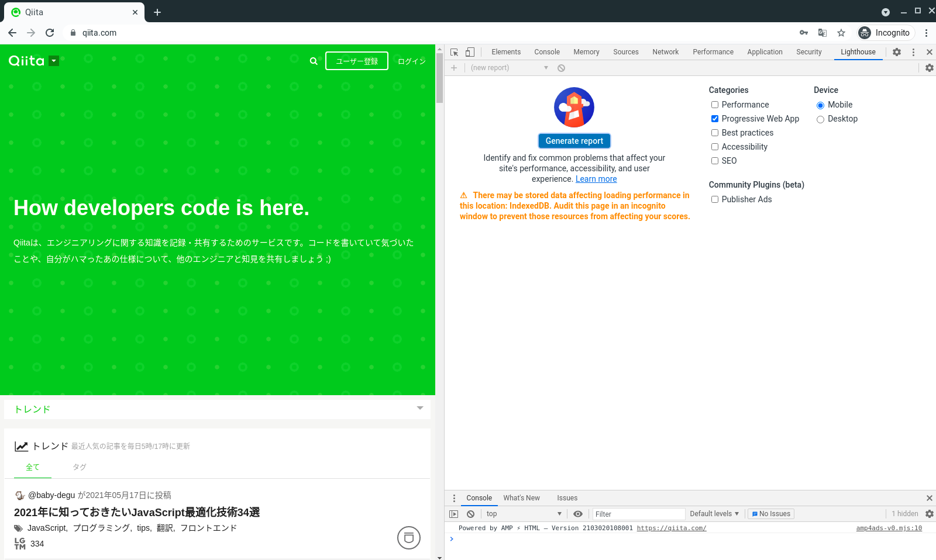936x560 pixels.
Task: Click the browser back arrow
Action: click(12, 33)
